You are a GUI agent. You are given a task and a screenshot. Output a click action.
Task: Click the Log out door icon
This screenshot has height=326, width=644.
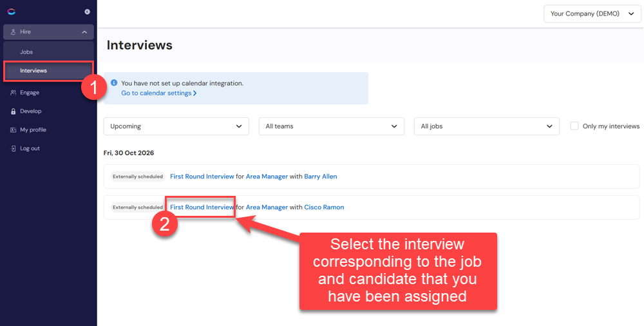click(13, 148)
